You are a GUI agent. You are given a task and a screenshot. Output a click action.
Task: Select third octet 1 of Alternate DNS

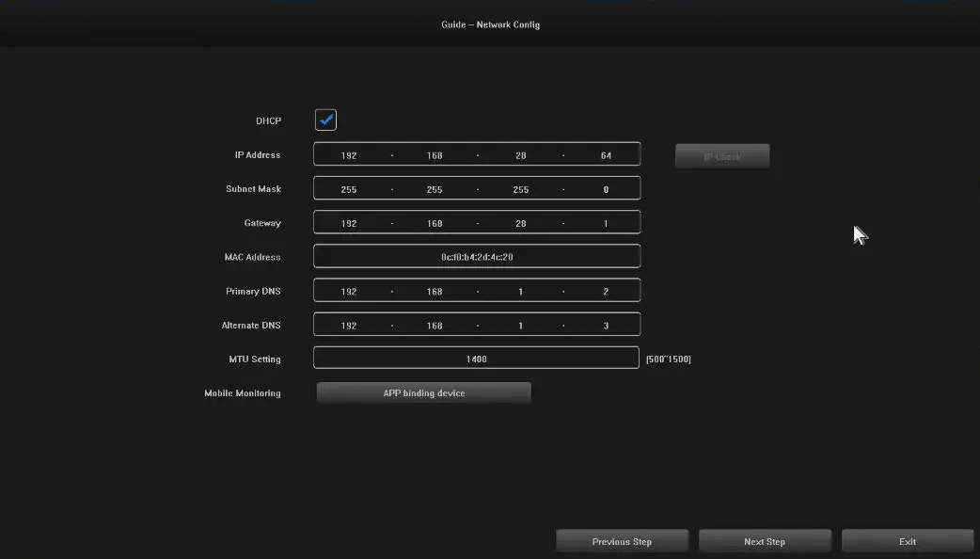click(521, 326)
